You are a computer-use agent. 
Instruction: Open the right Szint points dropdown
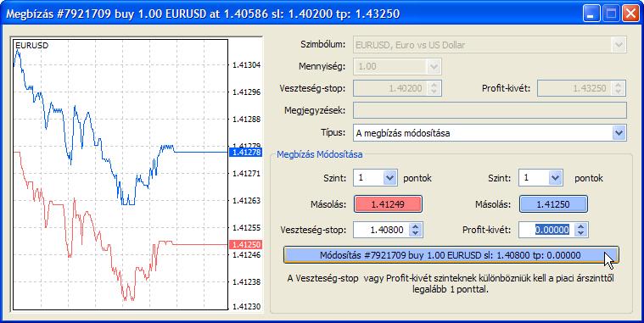tap(555, 178)
